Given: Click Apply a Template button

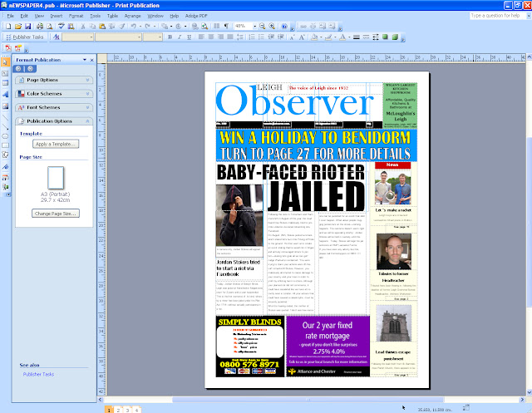Looking at the screenshot, I should click(x=56, y=144).
